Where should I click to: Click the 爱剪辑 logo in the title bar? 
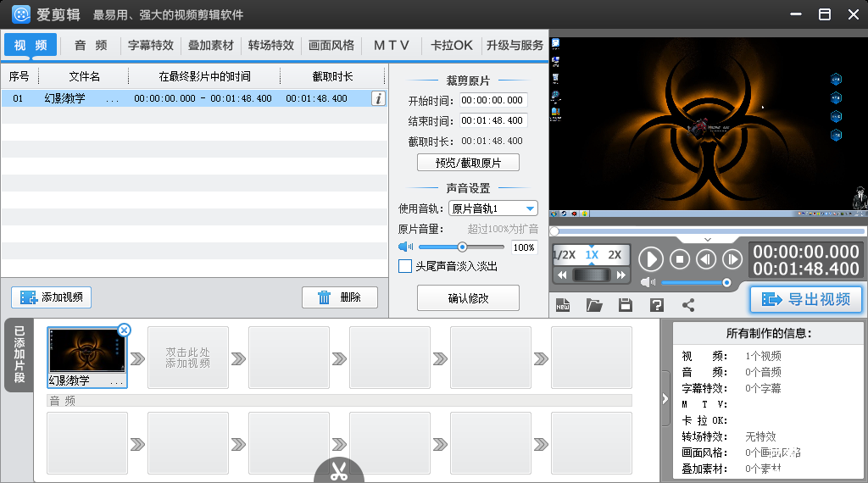21,14
